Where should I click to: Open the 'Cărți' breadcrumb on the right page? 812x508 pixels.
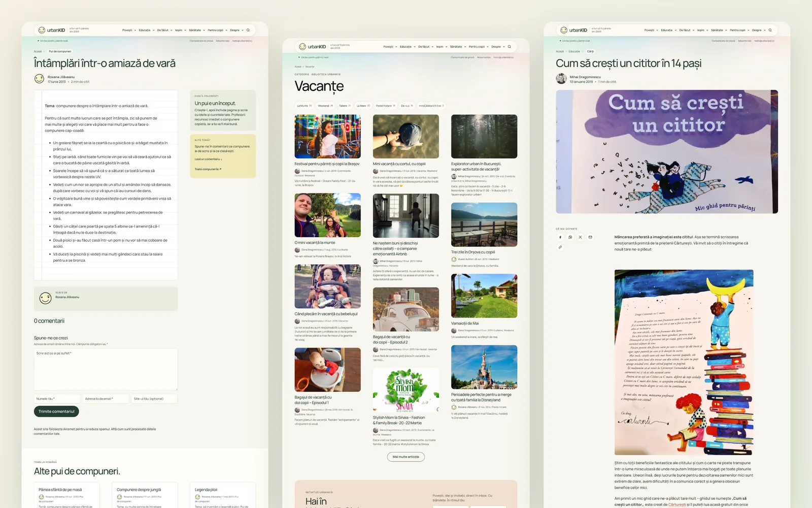click(x=590, y=51)
